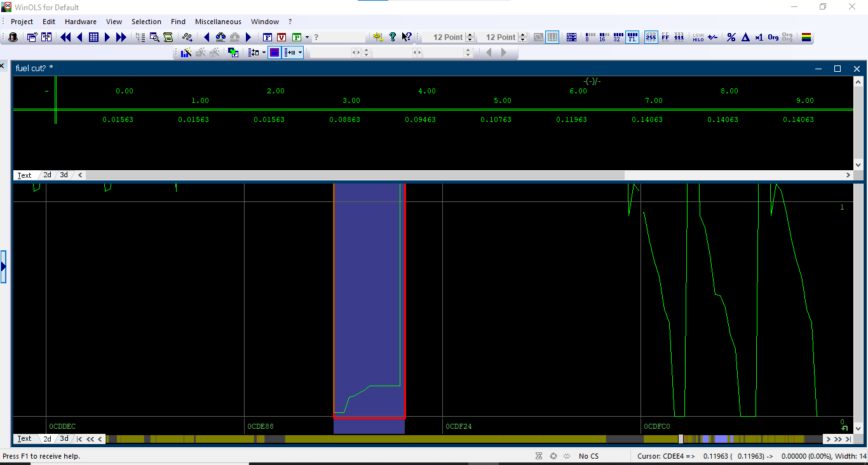Click the Text tab of lower hexdump pane
This screenshot has width=868, height=465.
(24, 439)
